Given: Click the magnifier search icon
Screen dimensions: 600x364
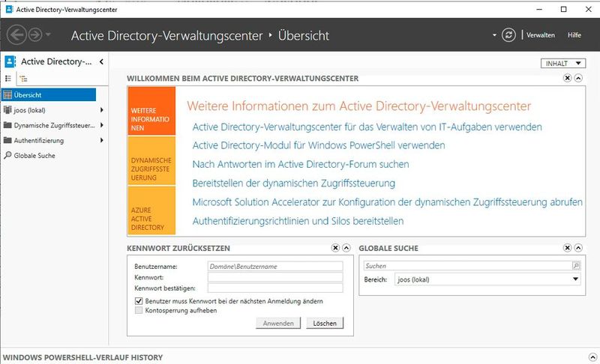Looking at the screenshot, I should (576, 266).
